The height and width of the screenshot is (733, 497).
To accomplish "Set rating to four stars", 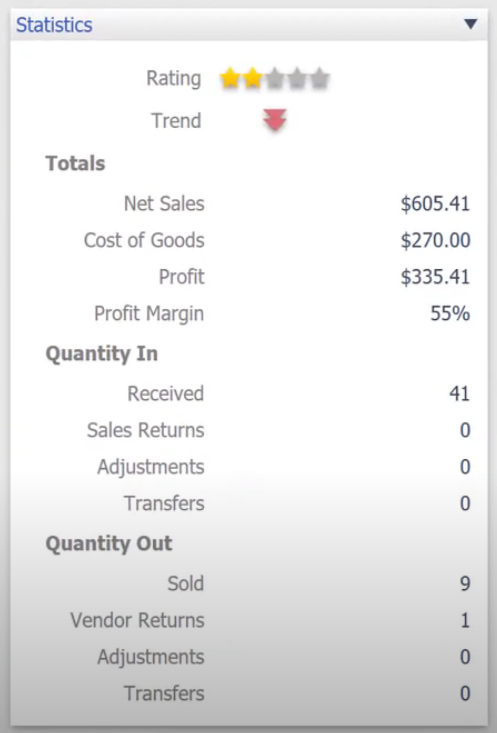I will point(297,79).
